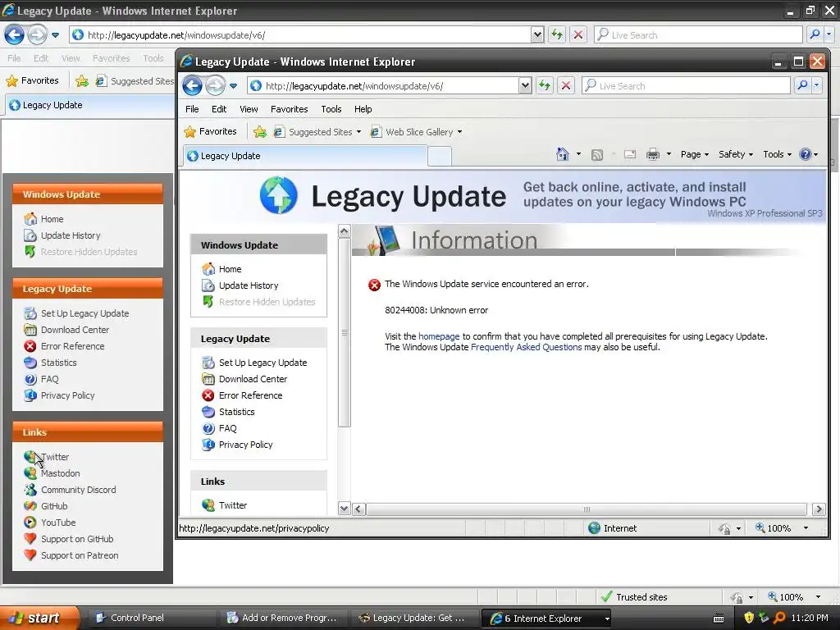The height and width of the screenshot is (630, 840).
Task: Click Back button in front IE window
Action: pos(192,85)
